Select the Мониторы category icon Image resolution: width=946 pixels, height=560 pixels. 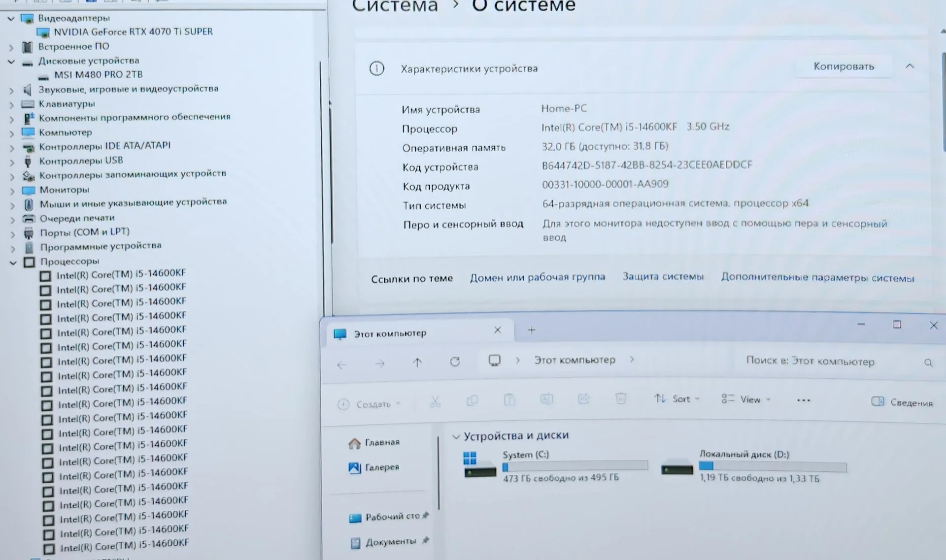[28, 190]
